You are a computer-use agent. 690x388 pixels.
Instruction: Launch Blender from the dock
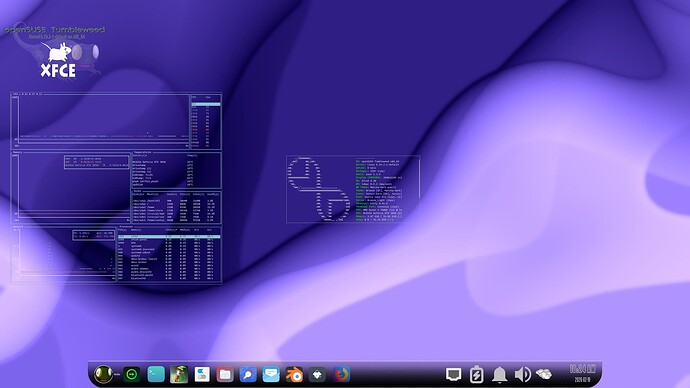pyautogui.click(x=294, y=375)
